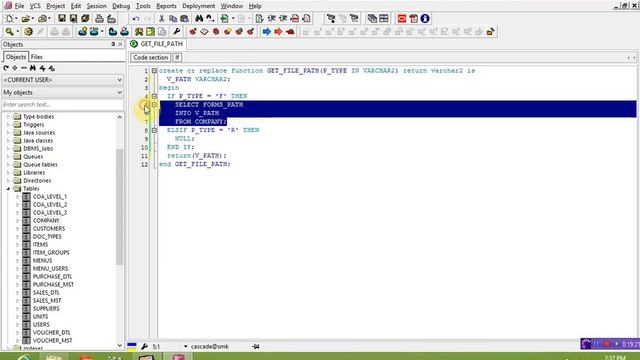Viewport: 640px width, 360px height.
Task: Select the VOUCHER_DTL table
Action: point(51,332)
